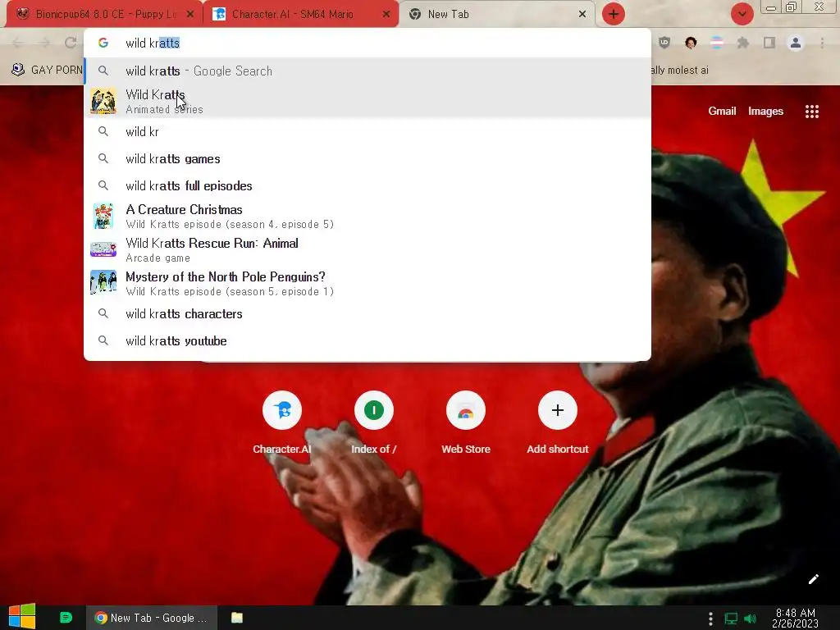Select 'wild kratts games' suggestion
The image size is (840, 630).
(x=367, y=159)
